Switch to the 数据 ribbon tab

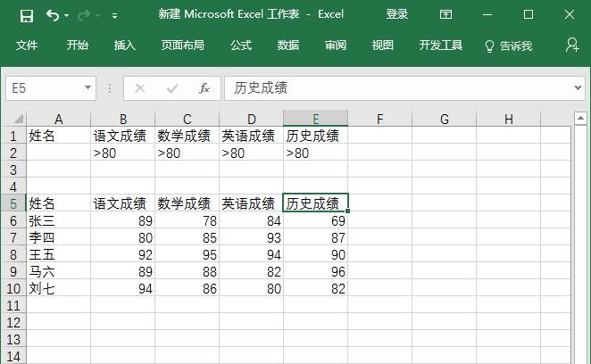pyautogui.click(x=288, y=45)
